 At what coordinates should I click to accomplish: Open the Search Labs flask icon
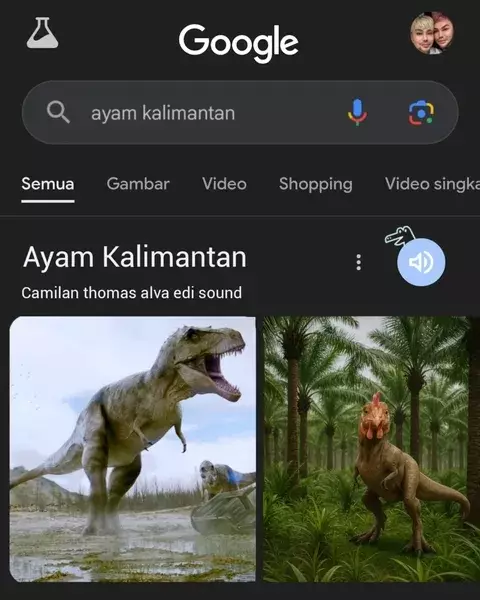42,33
